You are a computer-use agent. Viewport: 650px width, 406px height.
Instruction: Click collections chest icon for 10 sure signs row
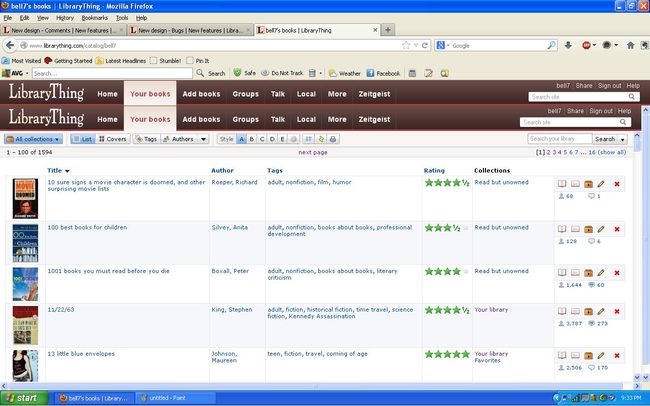pyautogui.click(x=588, y=184)
